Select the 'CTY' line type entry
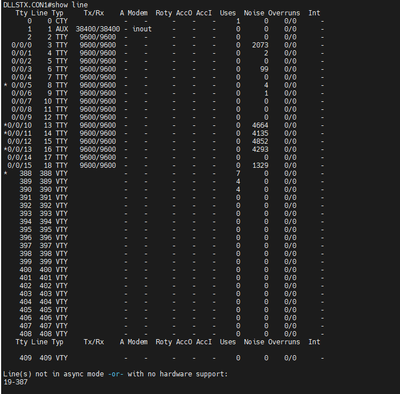Image resolution: width=400 pixels, height=394 pixels. (x=62, y=21)
